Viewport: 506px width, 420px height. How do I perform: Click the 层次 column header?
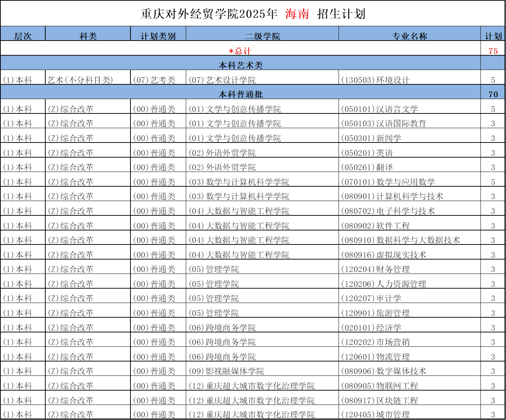point(23,36)
